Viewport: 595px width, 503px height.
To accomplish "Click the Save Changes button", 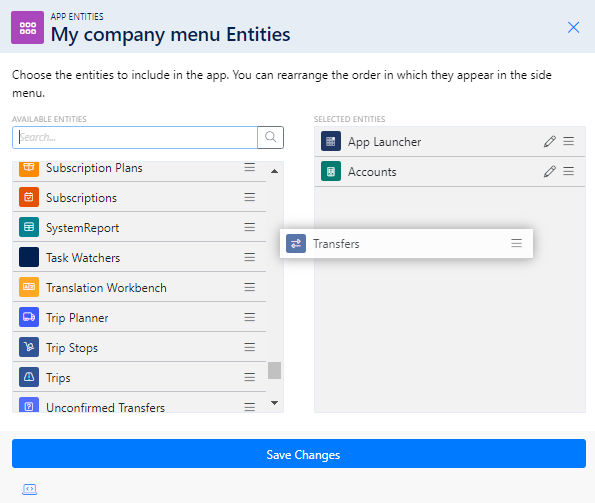I will pos(299,454).
